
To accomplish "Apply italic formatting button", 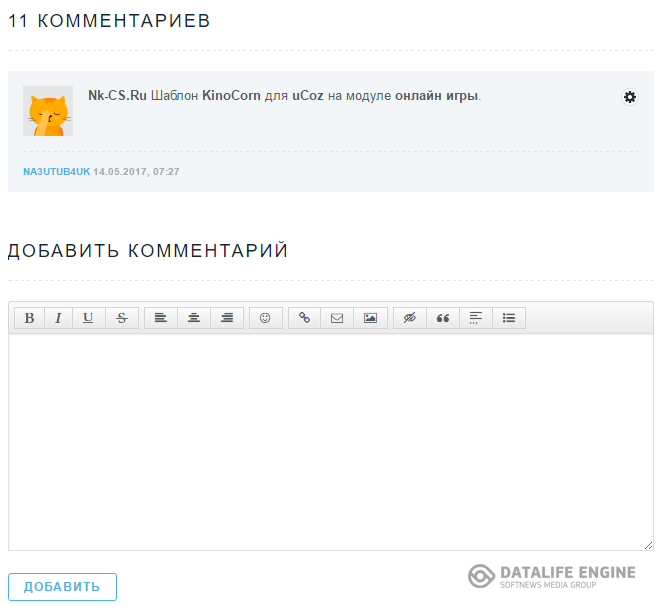I will [x=59, y=318].
